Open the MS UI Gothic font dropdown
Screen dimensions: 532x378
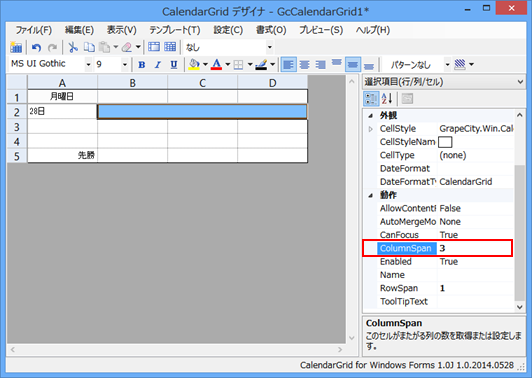88,64
